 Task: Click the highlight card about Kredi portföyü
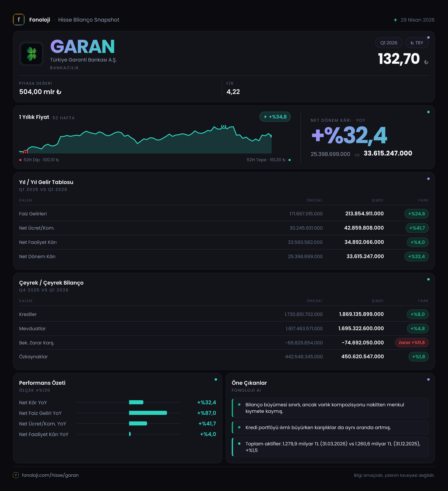[330, 427]
